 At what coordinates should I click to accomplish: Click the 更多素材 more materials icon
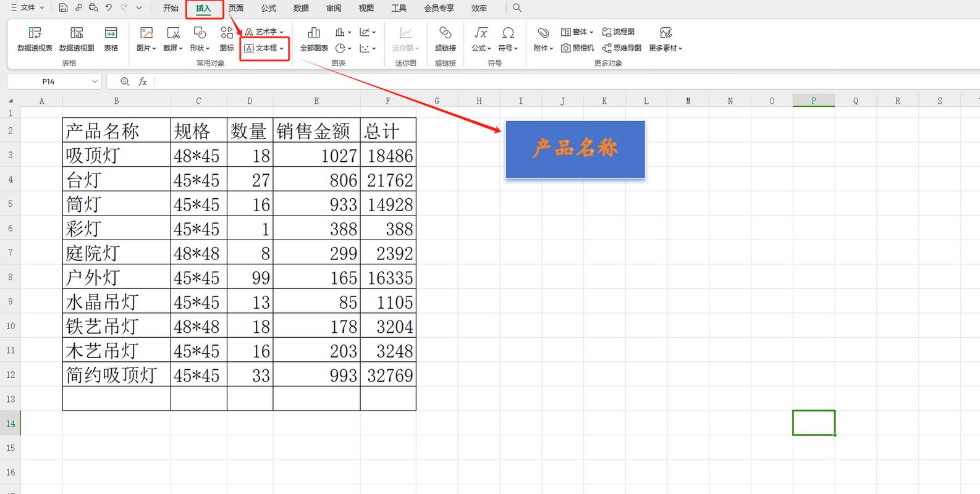[x=665, y=33]
